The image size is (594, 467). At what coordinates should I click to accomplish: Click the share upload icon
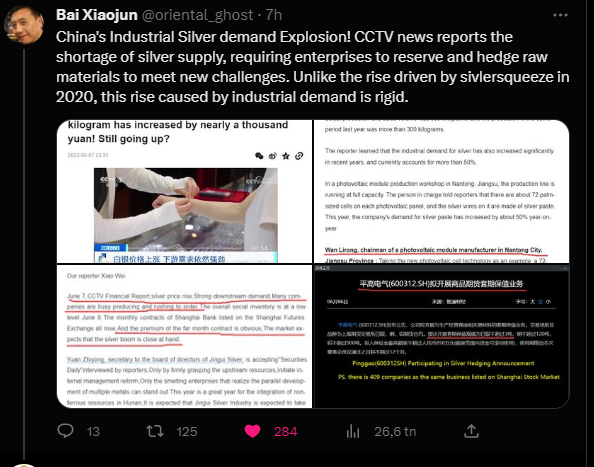(471, 431)
